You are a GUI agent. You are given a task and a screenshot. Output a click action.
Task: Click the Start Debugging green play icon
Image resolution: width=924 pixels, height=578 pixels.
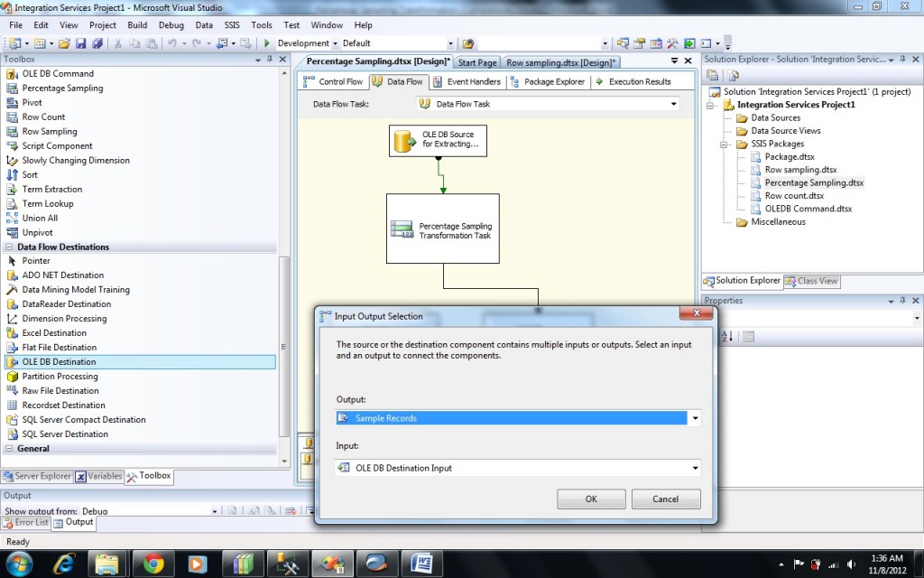tap(267, 43)
